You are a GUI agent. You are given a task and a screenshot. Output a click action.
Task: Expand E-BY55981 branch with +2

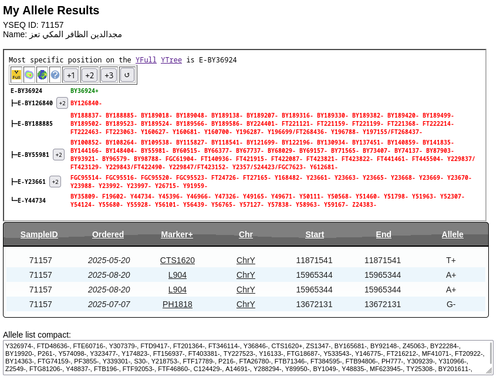(59, 155)
